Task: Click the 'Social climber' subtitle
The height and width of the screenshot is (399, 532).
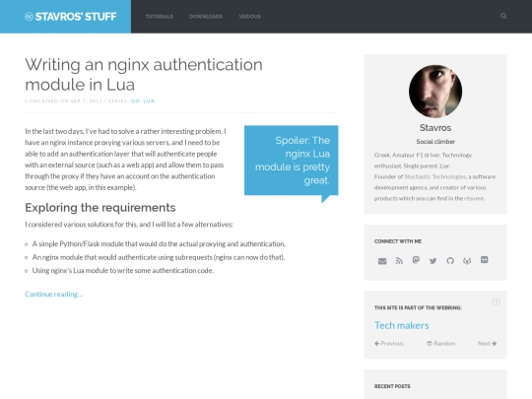Action: point(435,142)
